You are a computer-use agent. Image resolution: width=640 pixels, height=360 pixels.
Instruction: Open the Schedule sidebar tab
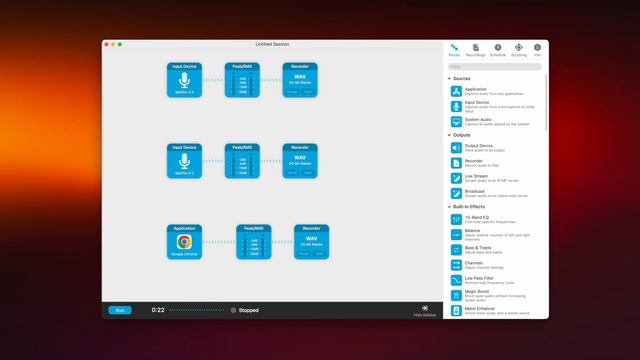tap(498, 50)
